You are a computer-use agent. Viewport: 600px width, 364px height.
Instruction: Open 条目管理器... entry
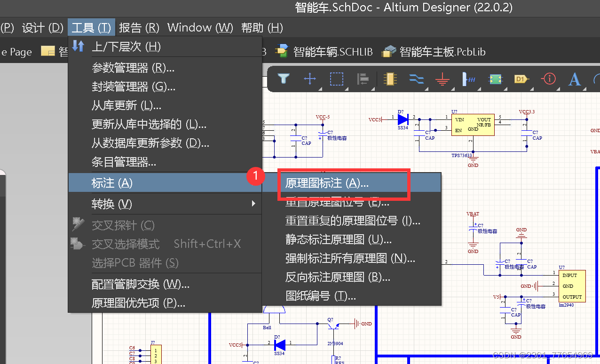[165, 162]
